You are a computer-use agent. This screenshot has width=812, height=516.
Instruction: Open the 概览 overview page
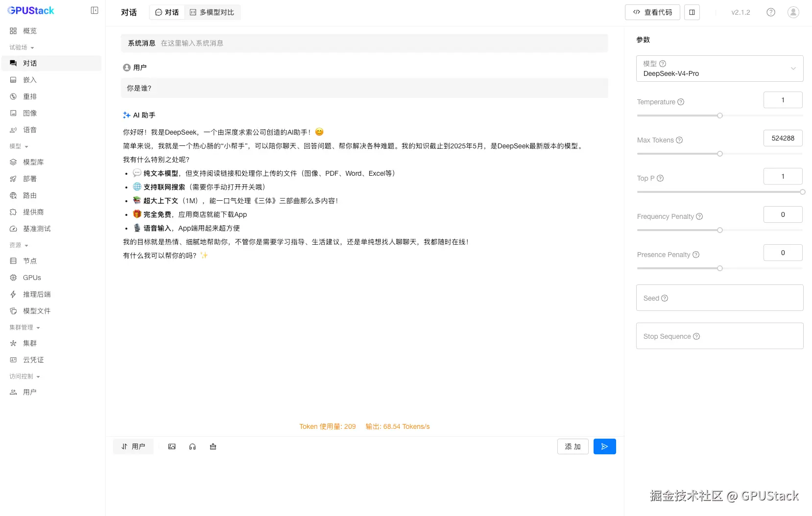click(51, 31)
